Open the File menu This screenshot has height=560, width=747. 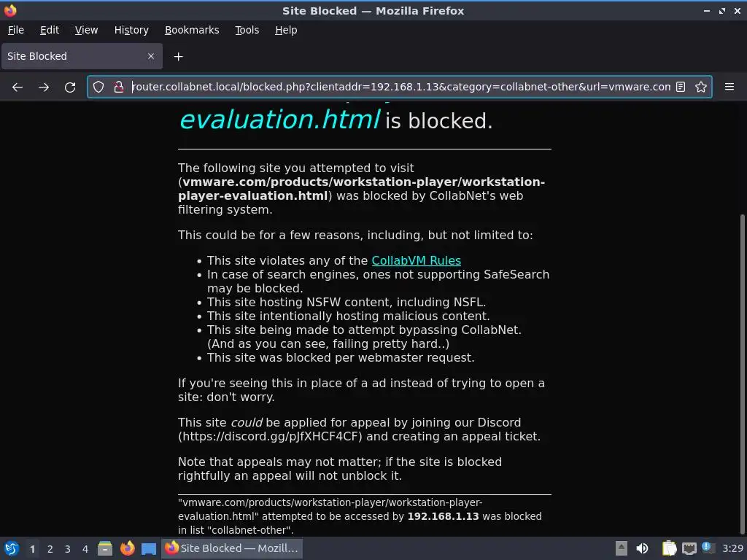click(x=16, y=30)
